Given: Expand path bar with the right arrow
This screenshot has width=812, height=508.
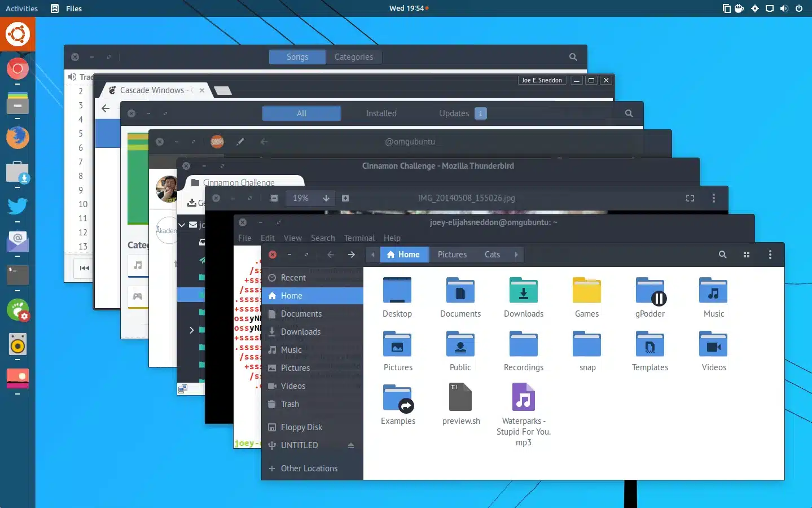Looking at the screenshot, I should pos(516,255).
